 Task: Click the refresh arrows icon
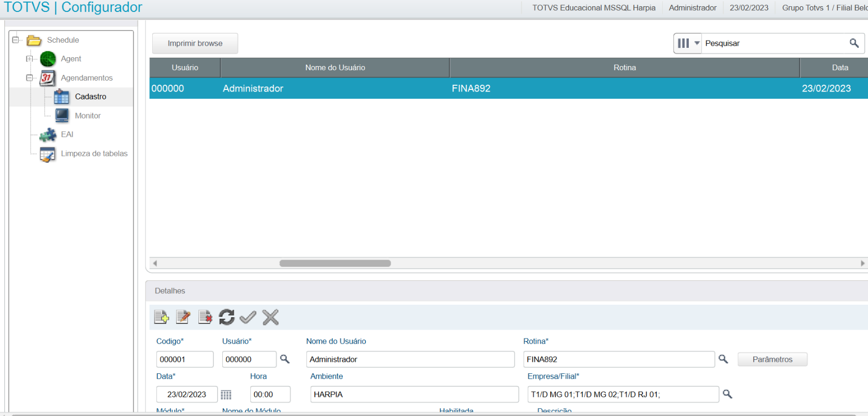(x=226, y=317)
